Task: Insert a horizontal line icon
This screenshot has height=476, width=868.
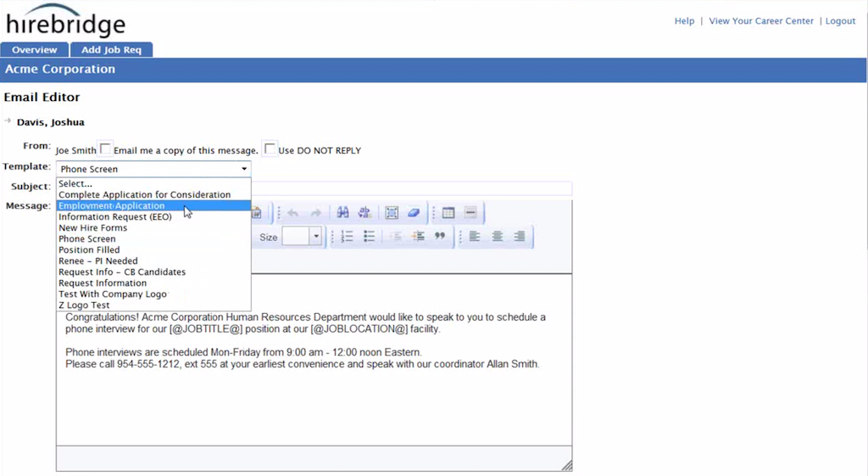Action: 470,213
